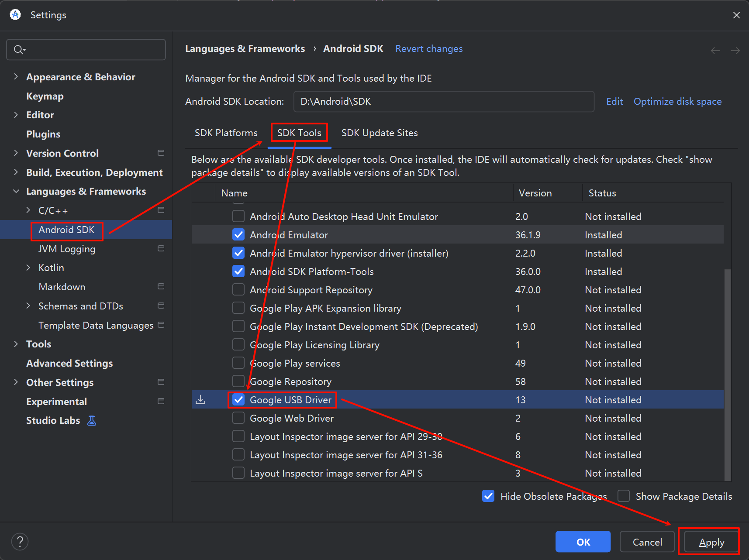Click the Edit link for SDK location
The image size is (749, 560).
[614, 101]
